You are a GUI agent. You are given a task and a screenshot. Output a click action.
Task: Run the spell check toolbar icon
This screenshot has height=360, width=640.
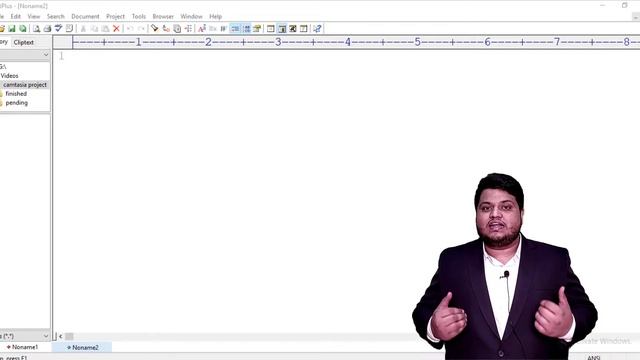coord(58,29)
